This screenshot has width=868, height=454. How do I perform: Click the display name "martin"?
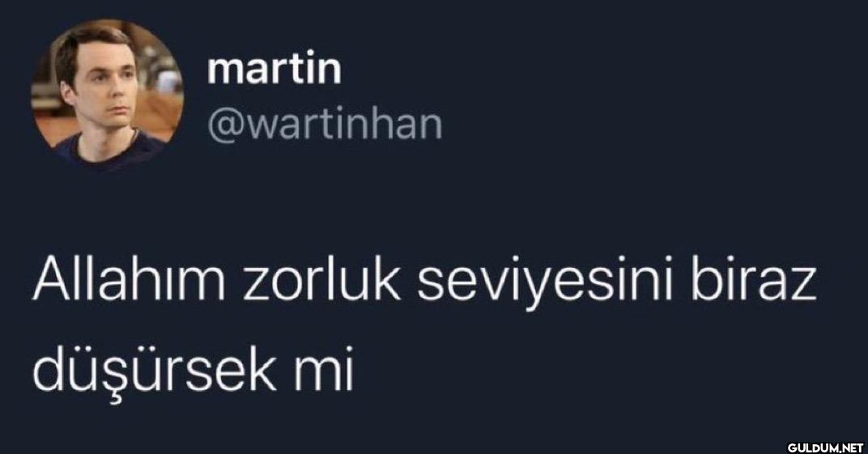click(274, 69)
